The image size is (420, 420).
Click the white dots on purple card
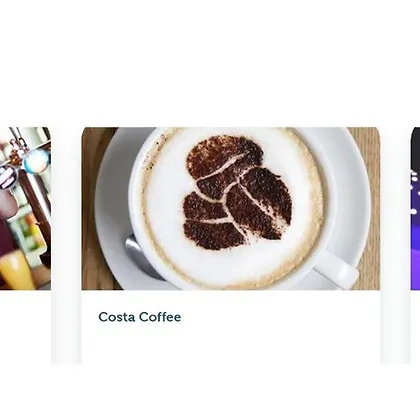[414, 192]
